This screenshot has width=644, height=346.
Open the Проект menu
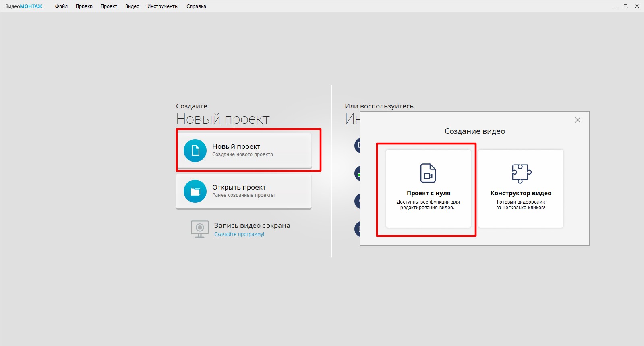click(109, 6)
